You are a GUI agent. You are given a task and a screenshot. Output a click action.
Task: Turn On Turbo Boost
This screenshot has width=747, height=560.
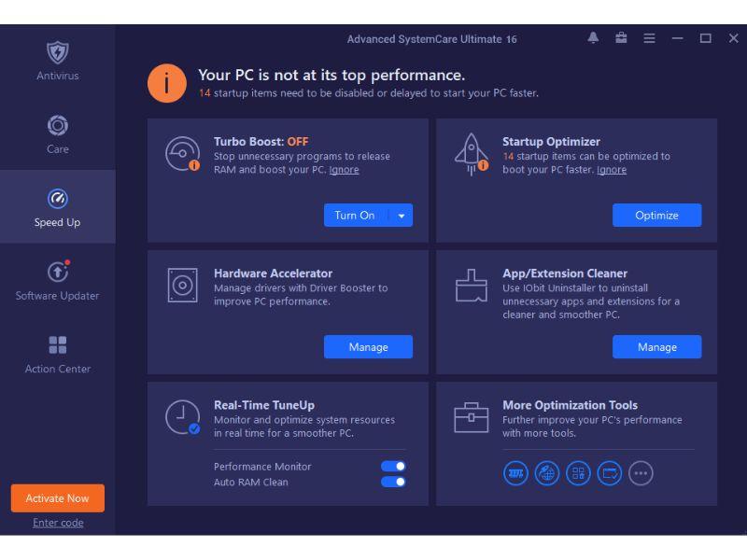(x=355, y=216)
